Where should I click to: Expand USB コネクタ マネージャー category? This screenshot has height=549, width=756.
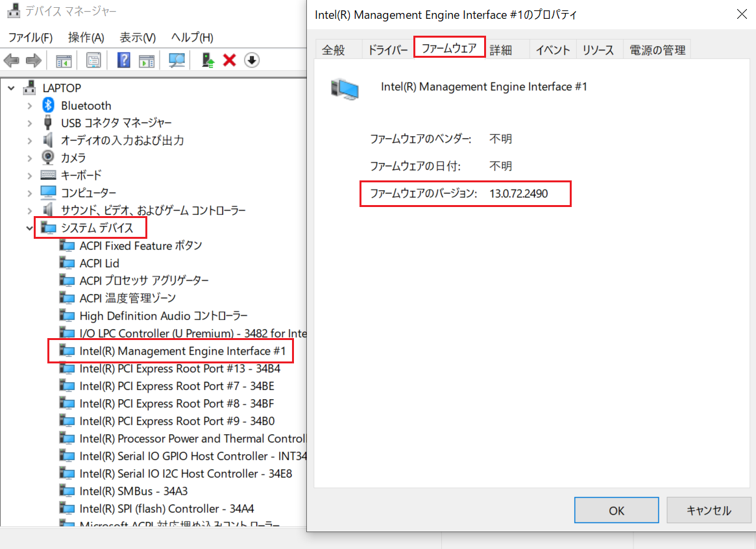coord(30,123)
